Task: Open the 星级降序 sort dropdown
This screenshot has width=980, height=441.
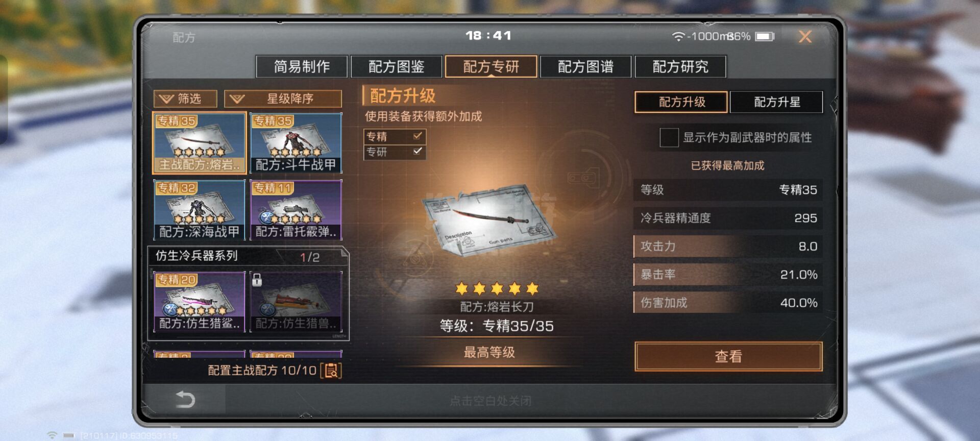Action: (283, 99)
